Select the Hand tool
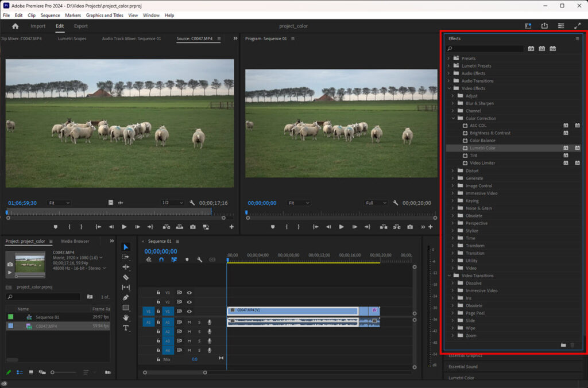Viewport: 588px width, 388px height. pos(126,317)
